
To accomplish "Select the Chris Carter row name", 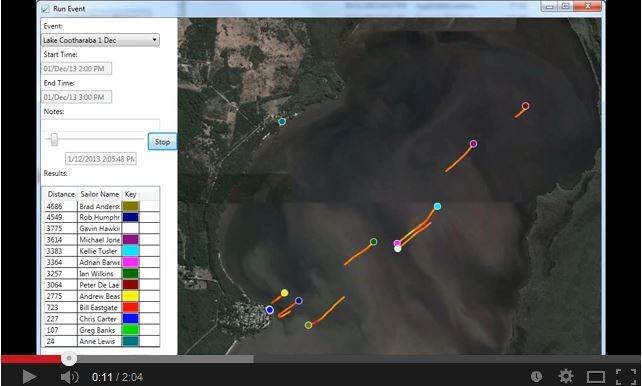I will [x=99, y=318].
